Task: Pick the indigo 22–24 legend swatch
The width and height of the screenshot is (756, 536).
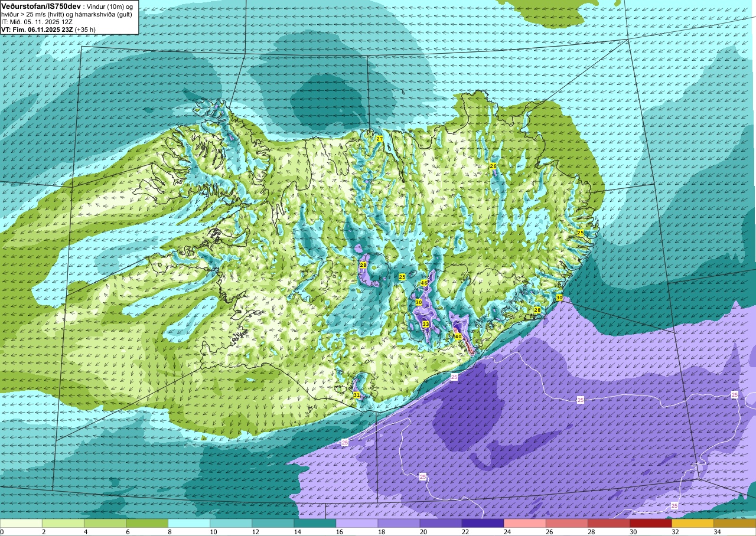Action: click(483, 523)
